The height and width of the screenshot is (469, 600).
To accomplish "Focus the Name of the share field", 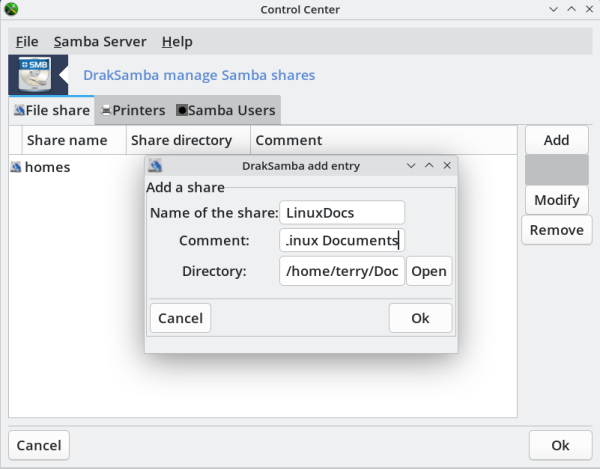I will click(x=342, y=213).
